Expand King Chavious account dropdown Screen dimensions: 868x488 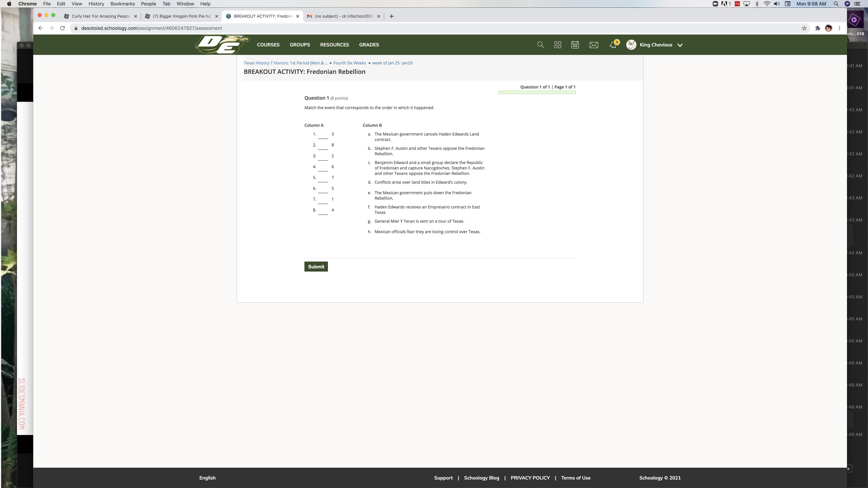[x=680, y=45]
